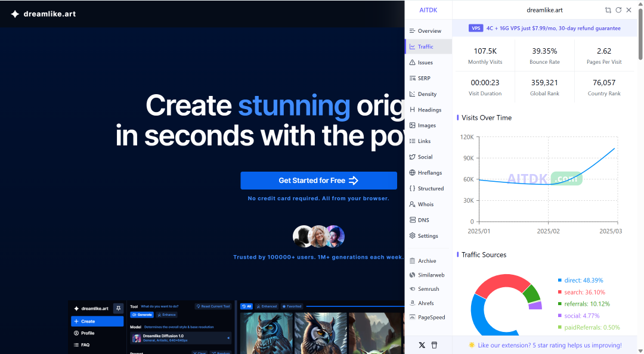
Task: Click the Links list icon in sidebar
Action: point(413,141)
